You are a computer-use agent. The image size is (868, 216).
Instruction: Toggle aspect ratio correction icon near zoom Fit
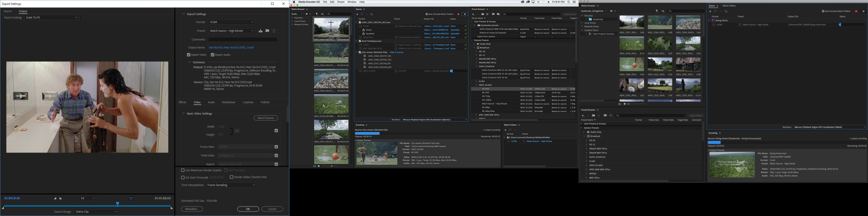tap(131, 198)
